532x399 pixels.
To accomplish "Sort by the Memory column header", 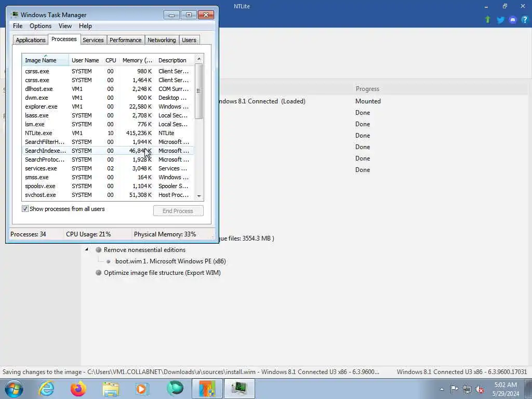I will [x=137, y=60].
